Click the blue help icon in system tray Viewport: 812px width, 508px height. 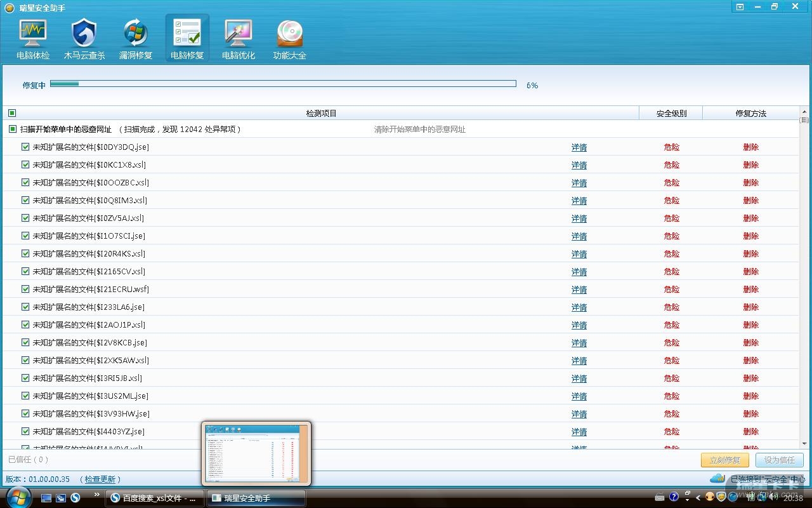point(674,497)
